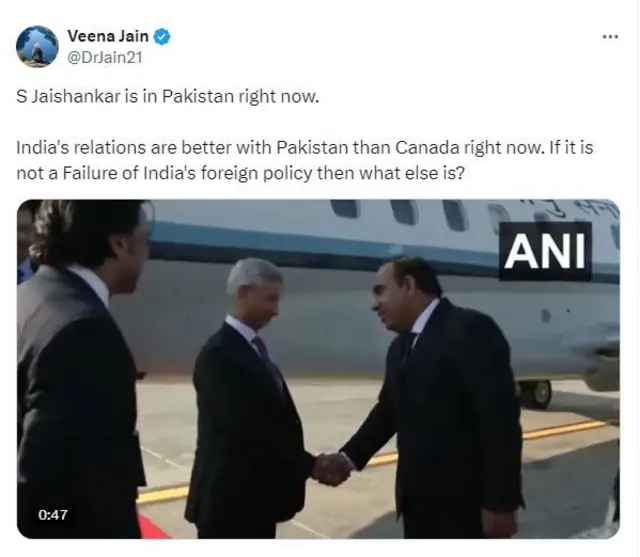Click the ANI watermark logo on video
Screen dimensions: 640x557
tap(545, 252)
